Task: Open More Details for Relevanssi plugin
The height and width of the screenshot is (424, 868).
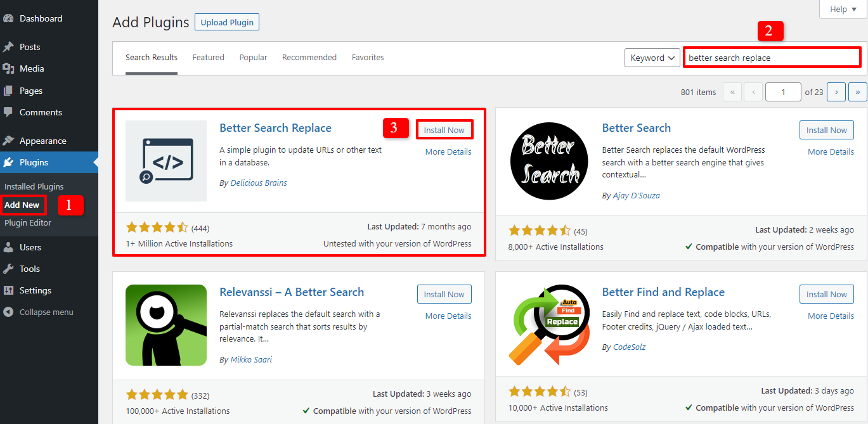Action: [x=448, y=315]
